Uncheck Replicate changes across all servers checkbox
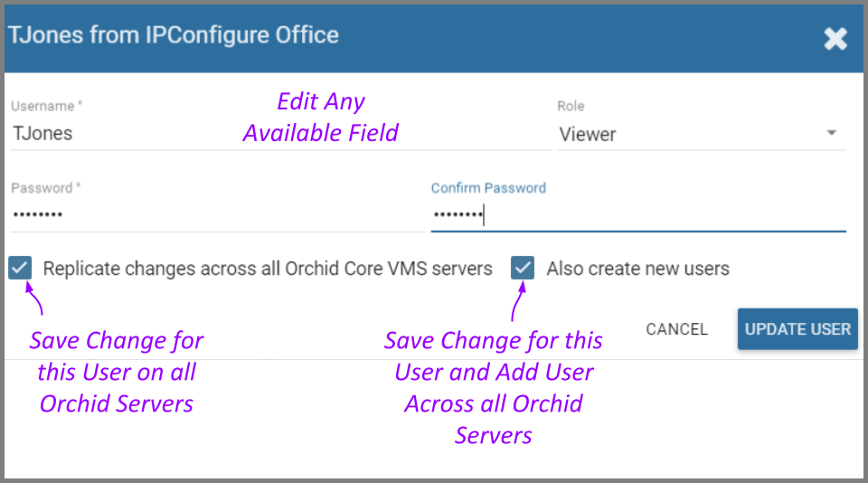 pyautogui.click(x=20, y=268)
